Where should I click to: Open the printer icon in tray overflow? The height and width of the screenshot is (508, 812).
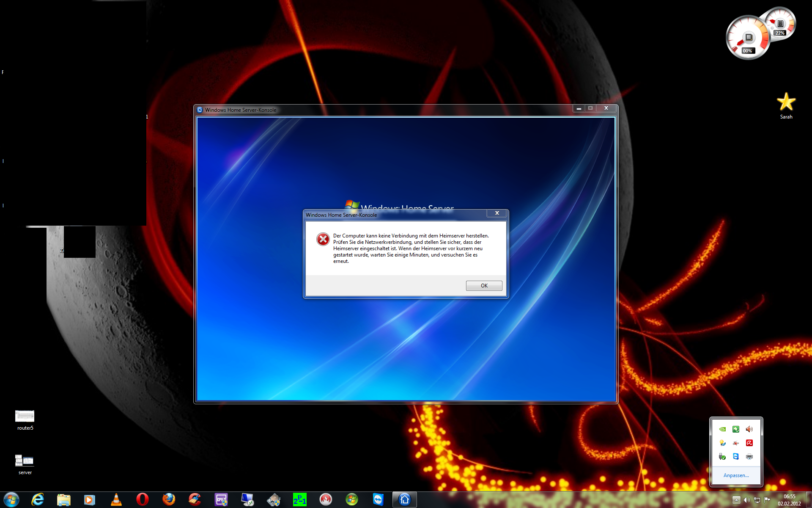tap(749, 456)
